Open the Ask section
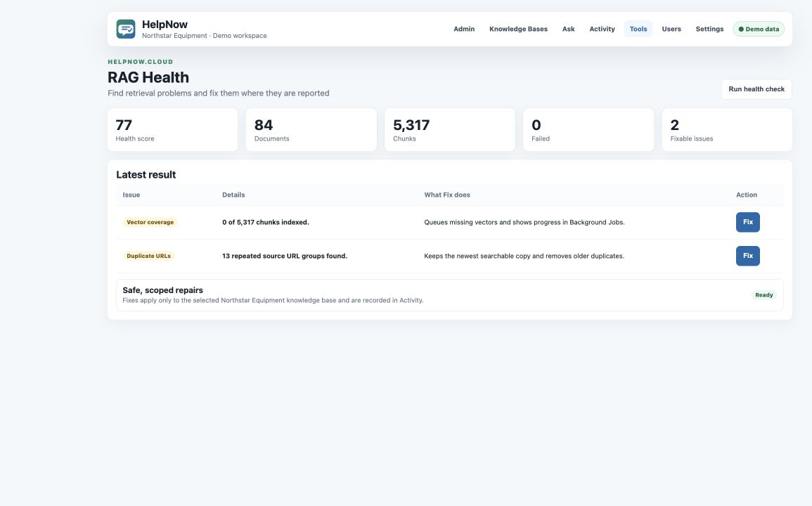The width and height of the screenshot is (812, 506). point(568,29)
